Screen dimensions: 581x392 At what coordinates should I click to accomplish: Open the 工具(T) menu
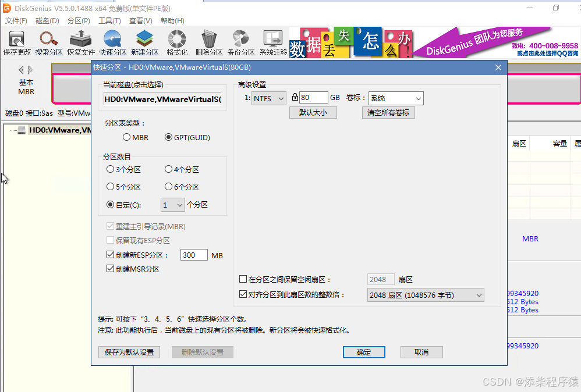click(x=109, y=21)
